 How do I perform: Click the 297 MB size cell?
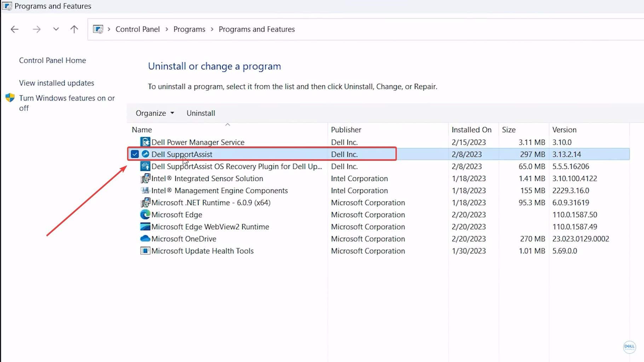coord(533,154)
